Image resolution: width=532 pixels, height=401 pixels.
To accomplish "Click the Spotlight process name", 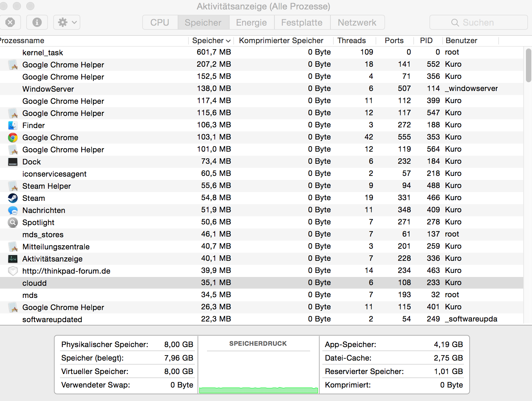I will click(38, 222).
